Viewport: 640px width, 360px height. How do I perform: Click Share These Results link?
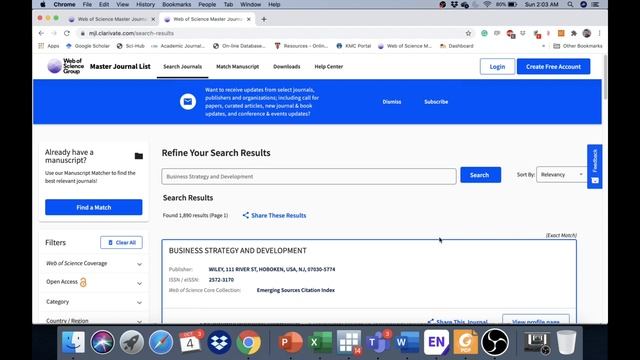[274, 216]
